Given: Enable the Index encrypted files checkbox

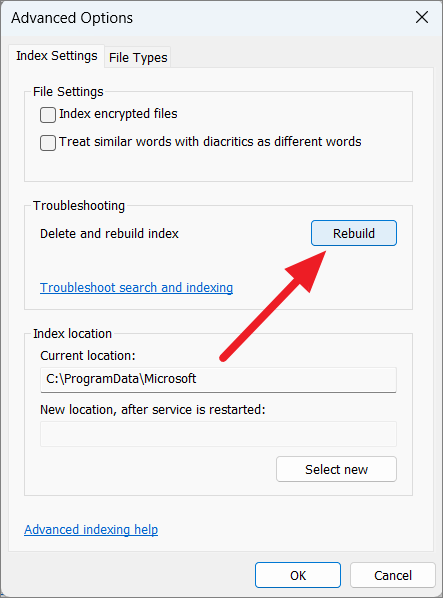Looking at the screenshot, I should pos(48,115).
